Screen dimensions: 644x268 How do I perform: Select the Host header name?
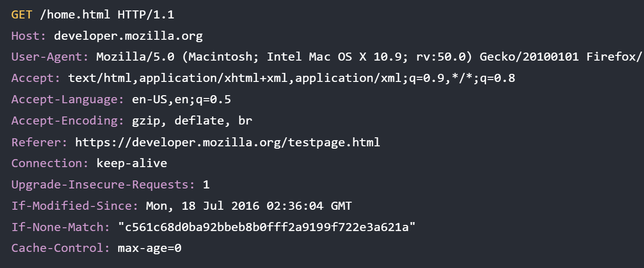coord(29,36)
